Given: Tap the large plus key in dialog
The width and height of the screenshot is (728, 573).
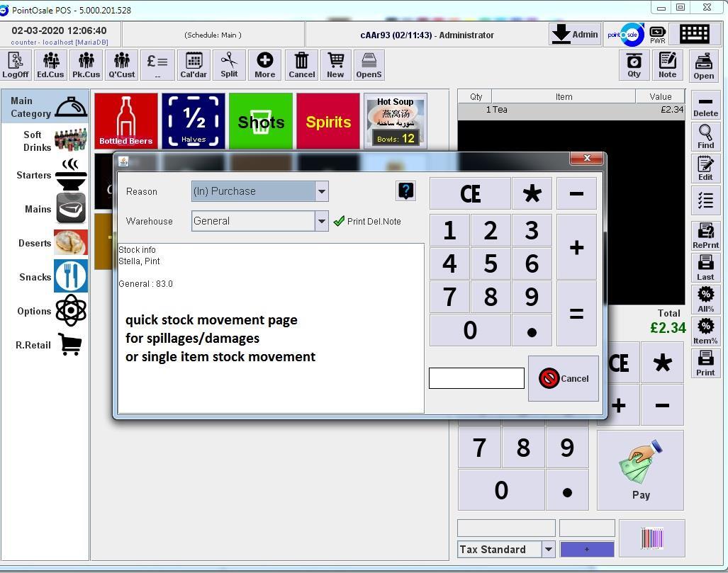Looking at the screenshot, I should click(x=576, y=247).
